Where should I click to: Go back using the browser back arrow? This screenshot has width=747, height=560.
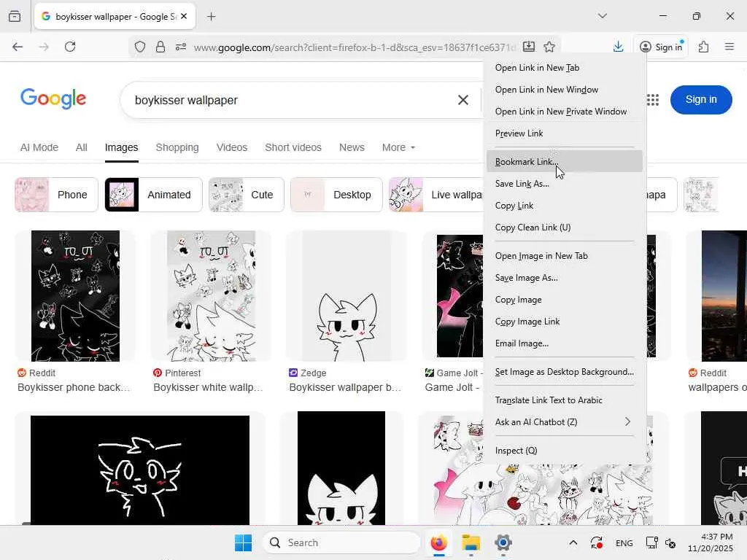click(x=18, y=47)
